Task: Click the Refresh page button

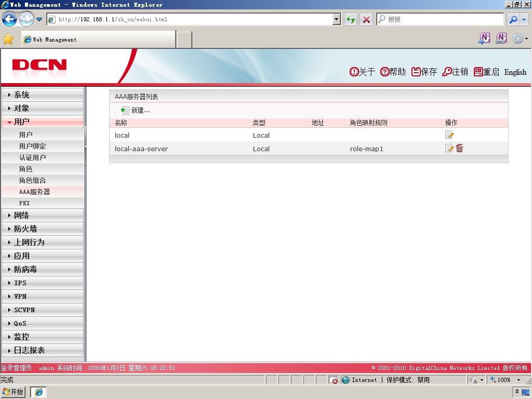Action: coord(351,19)
